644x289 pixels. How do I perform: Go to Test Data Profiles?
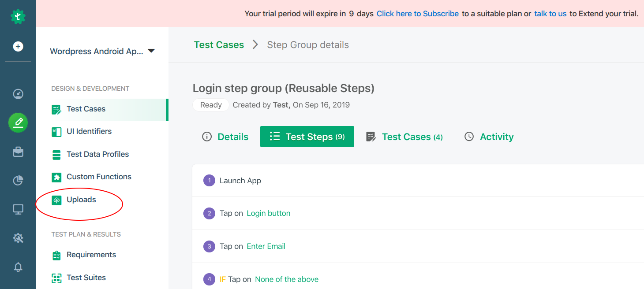click(97, 154)
